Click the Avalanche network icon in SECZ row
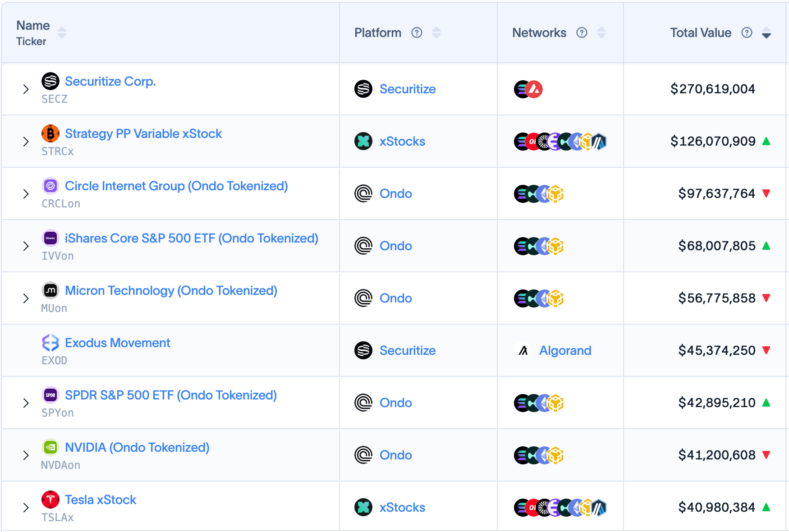 tap(534, 89)
